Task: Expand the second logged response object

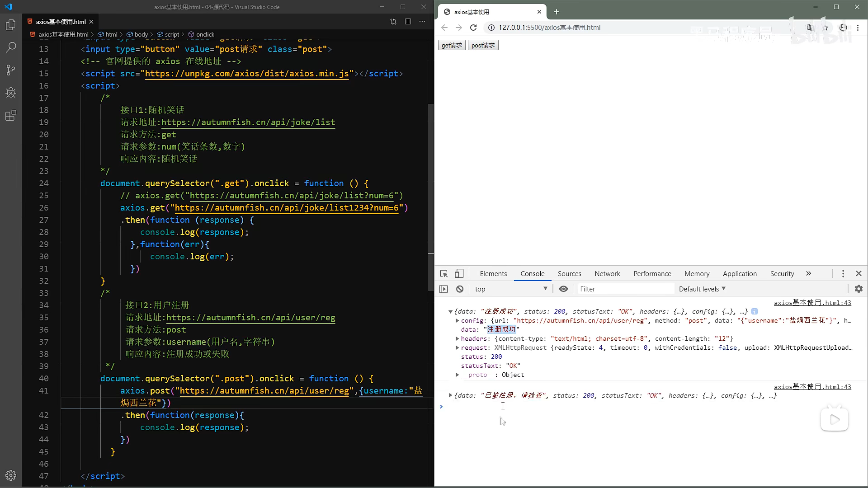Action: [x=450, y=396]
